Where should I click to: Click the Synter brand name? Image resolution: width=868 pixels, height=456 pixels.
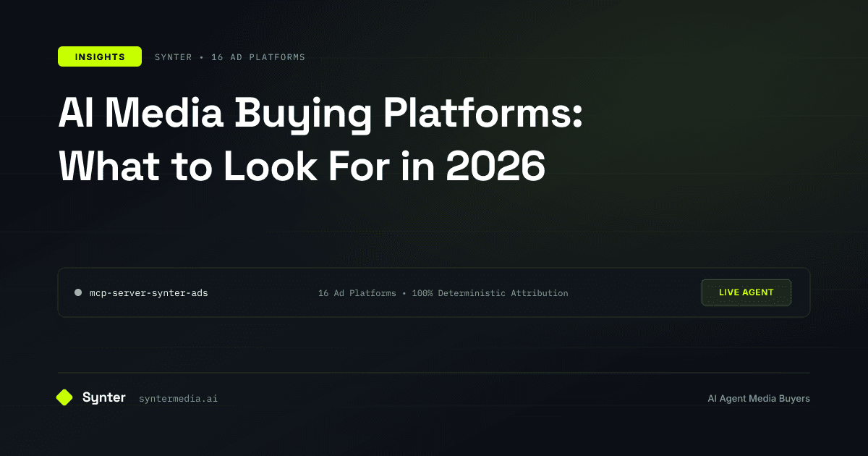tap(104, 397)
